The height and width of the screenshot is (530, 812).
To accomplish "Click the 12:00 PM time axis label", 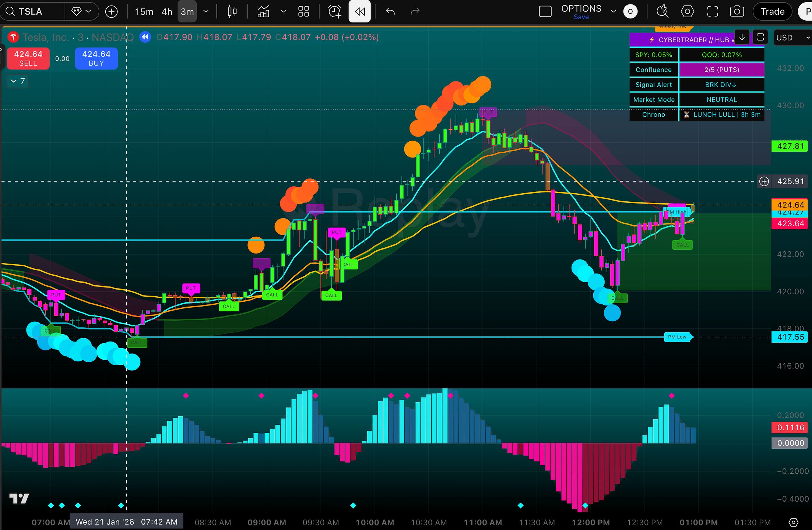I will point(591,523).
